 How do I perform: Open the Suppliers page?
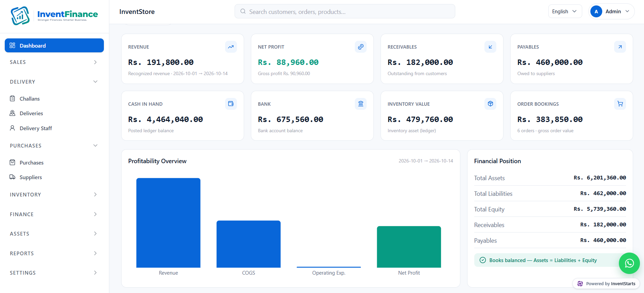click(x=54, y=177)
